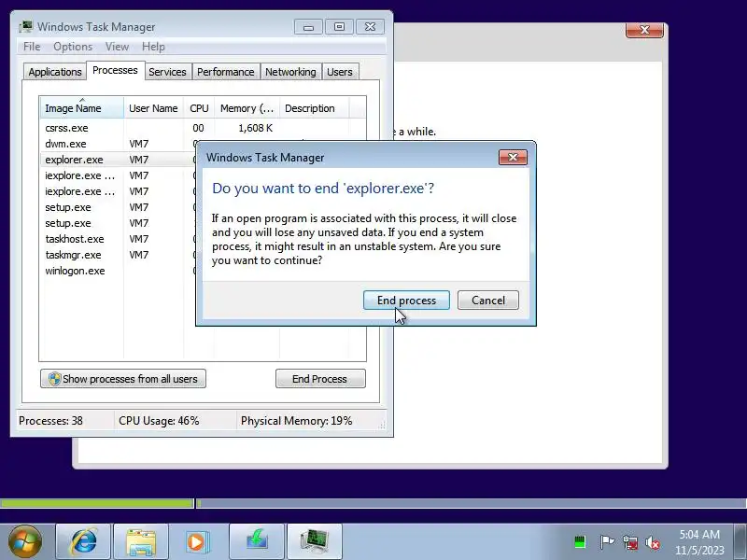This screenshot has width=747, height=560.
Task: Click End Process button in Task Manager
Action: [x=320, y=379]
